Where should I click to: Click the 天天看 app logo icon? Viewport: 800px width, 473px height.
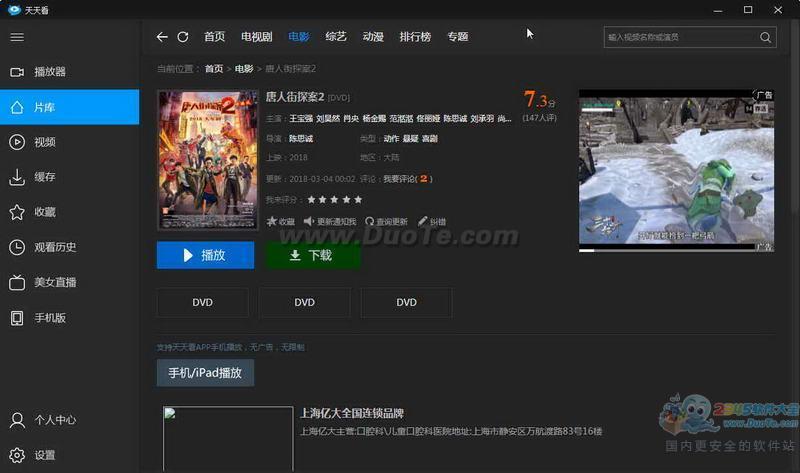(14, 10)
